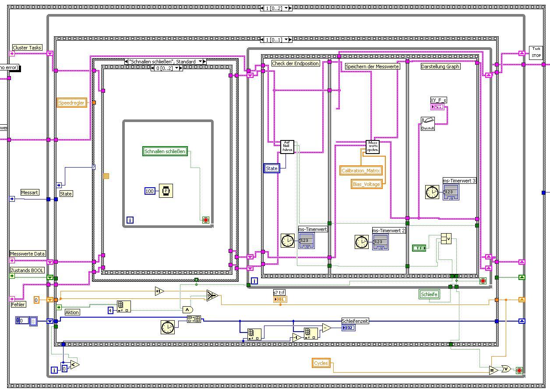
Task: Click stop terminal in Schnallen schließen loop
Action: click(206, 220)
